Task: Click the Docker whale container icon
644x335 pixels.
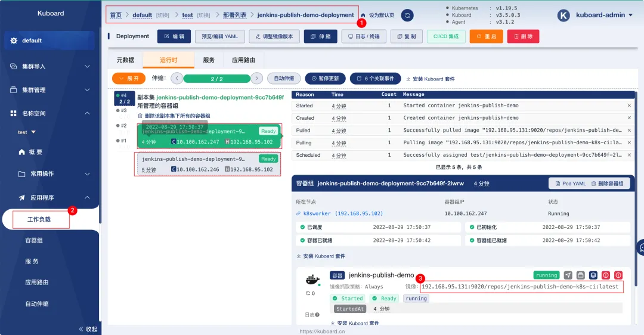Action: [313, 280]
